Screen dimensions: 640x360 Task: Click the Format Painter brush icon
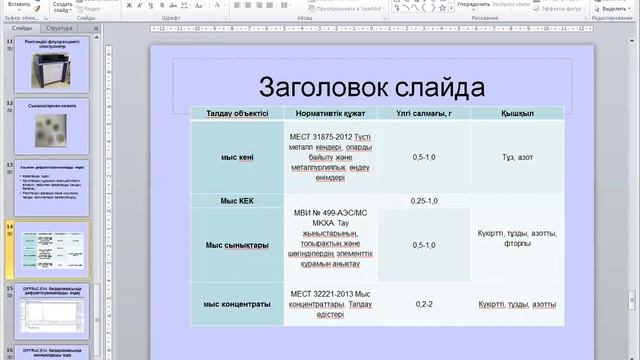point(37,8)
